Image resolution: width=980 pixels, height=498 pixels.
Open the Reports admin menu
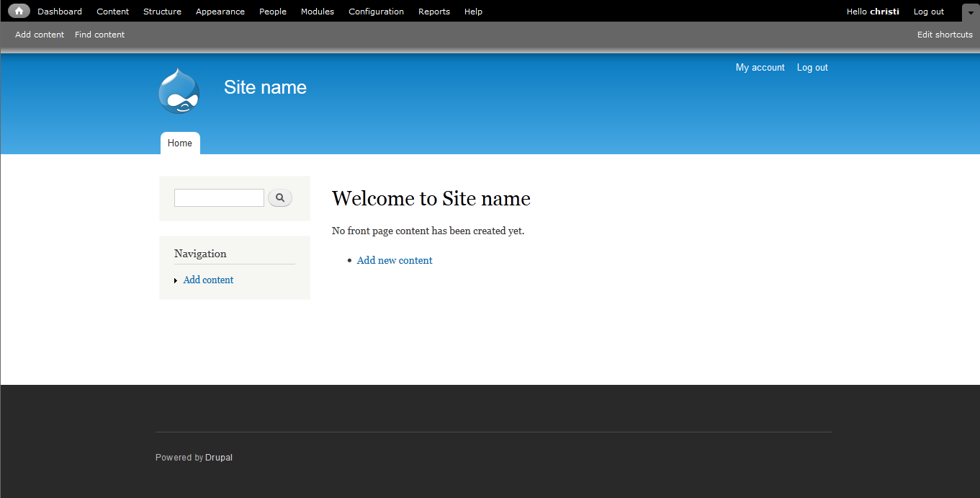click(x=434, y=12)
